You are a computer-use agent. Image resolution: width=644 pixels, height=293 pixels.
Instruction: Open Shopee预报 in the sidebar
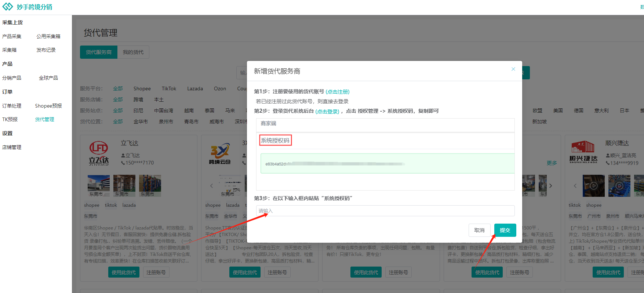pyautogui.click(x=48, y=106)
